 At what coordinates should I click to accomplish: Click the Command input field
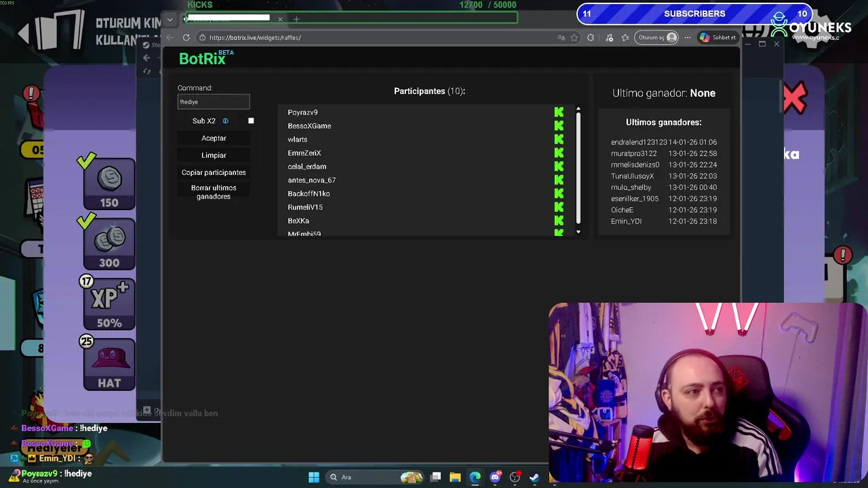214,102
